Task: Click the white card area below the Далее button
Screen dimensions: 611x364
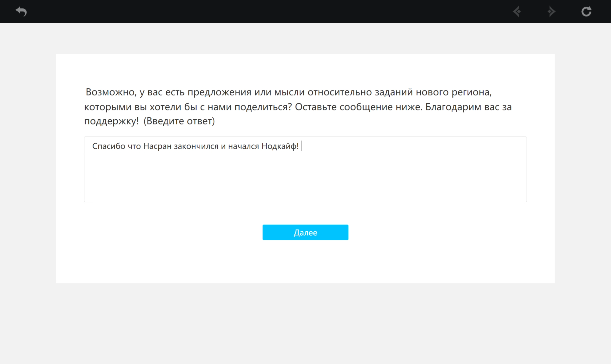Action: [x=305, y=262]
